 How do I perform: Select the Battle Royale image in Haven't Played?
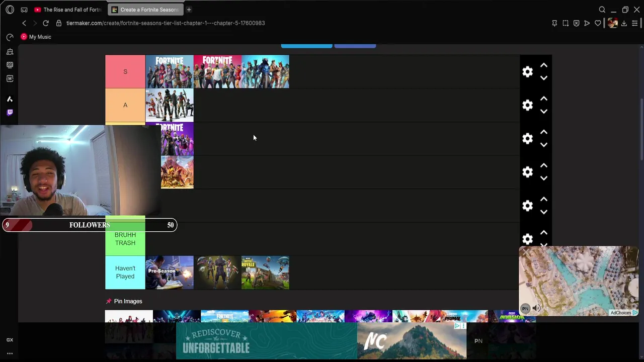tap(265, 273)
